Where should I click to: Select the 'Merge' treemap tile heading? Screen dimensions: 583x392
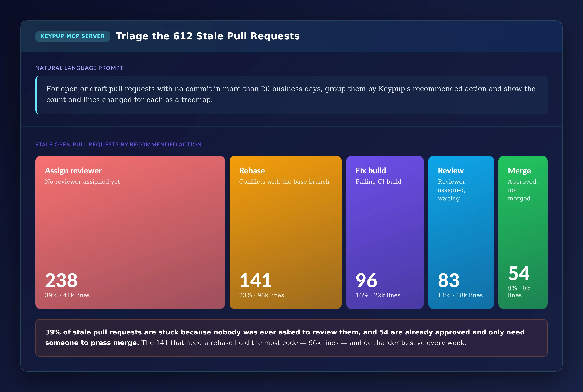pos(519,170)
